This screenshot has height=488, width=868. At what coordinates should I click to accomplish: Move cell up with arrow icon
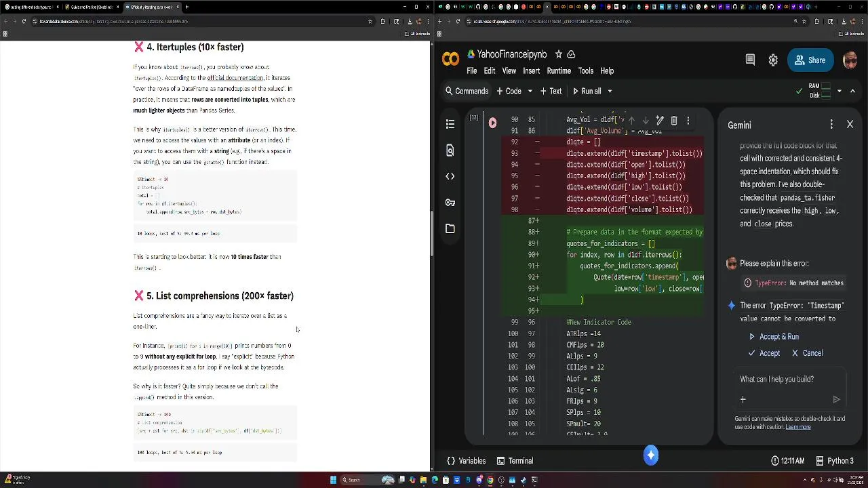pyautogui.click(x=631, y=121)
